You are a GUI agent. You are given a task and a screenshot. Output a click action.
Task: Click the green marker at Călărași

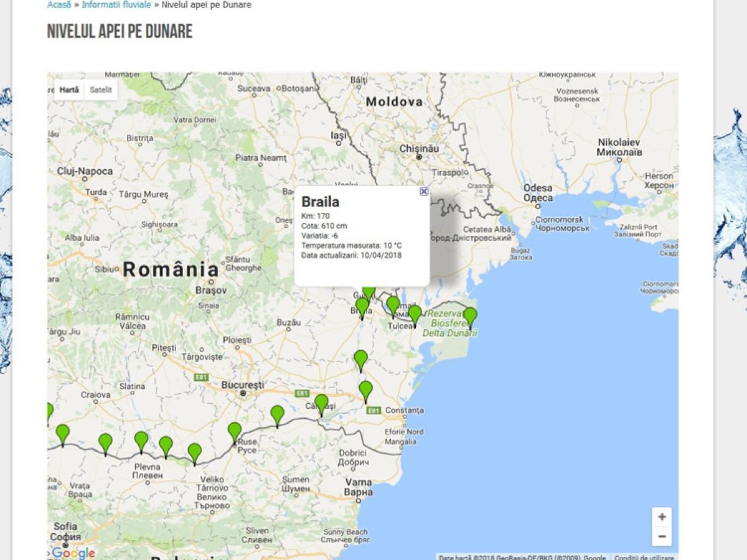[321, 403]
